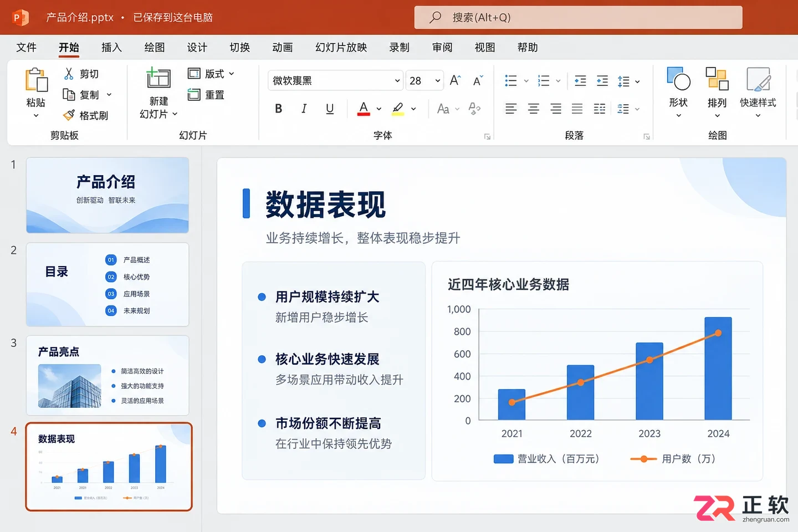Screen dimensions: 798x532
Task: Toggle Underline formatting
Action: [x=330, y=109]
